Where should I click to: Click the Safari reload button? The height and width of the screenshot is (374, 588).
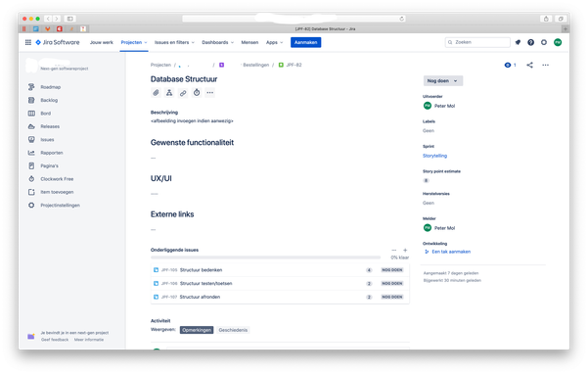(402, 19)
